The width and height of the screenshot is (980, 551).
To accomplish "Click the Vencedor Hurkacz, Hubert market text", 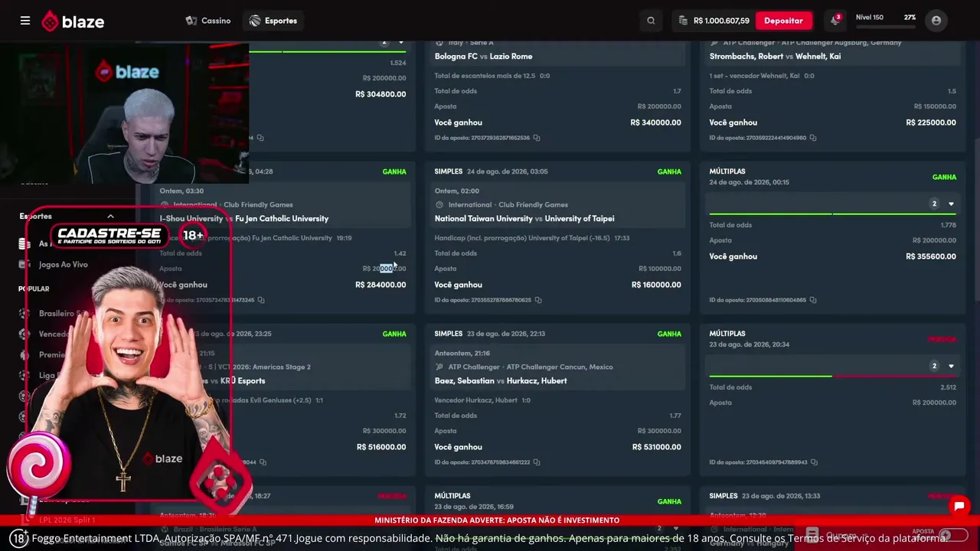I will click(475, 400).
